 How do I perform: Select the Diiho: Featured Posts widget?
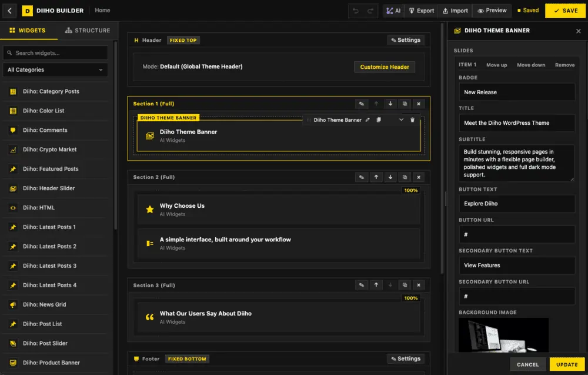click(x=55, y=169)
